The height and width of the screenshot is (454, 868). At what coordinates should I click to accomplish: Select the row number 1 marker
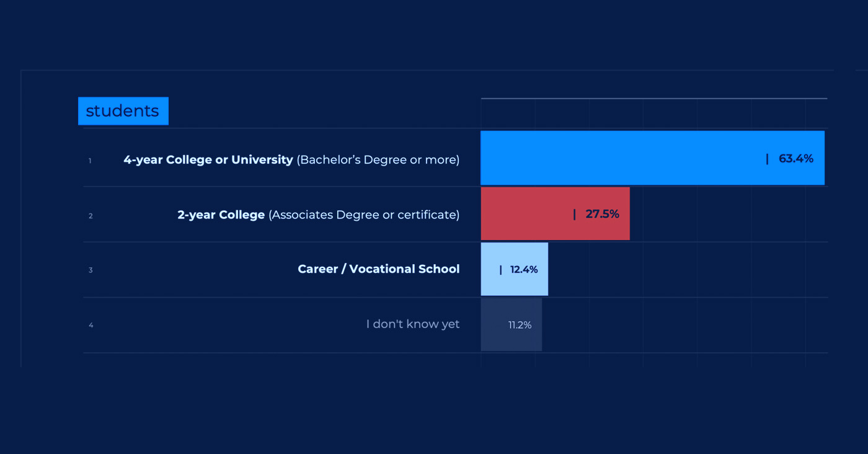pos(90,161)
